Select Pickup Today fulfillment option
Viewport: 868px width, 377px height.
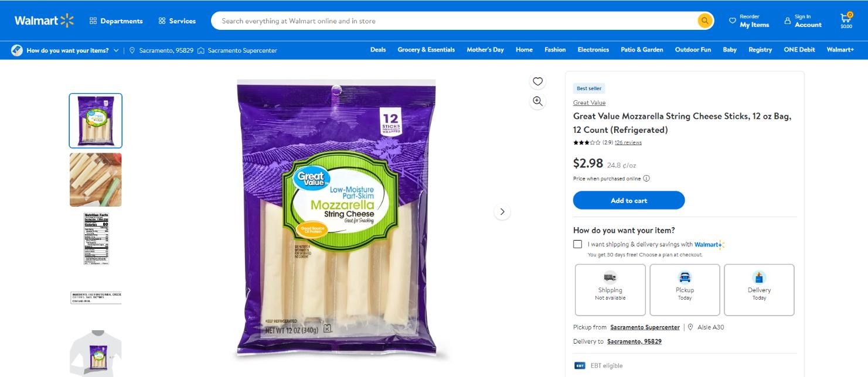click(685, 289)
